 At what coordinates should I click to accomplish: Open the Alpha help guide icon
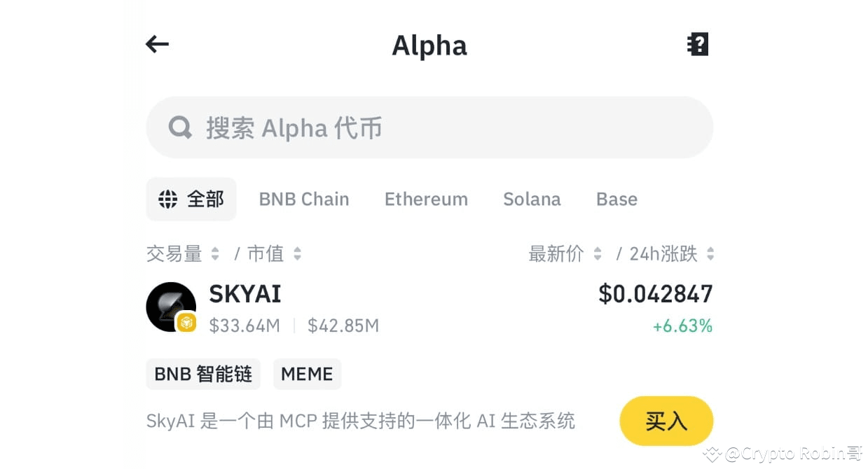pyautogui.click(x=698, y=45)
